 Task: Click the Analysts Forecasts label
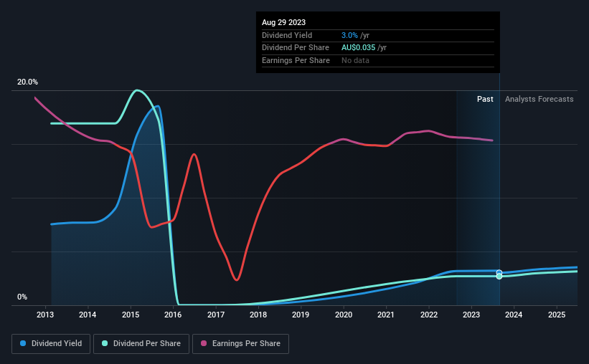click(539, 99)
